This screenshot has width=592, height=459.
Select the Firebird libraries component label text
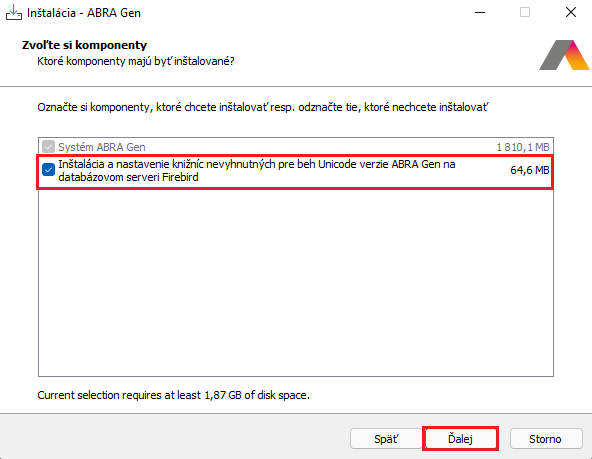tap(257, 171)
